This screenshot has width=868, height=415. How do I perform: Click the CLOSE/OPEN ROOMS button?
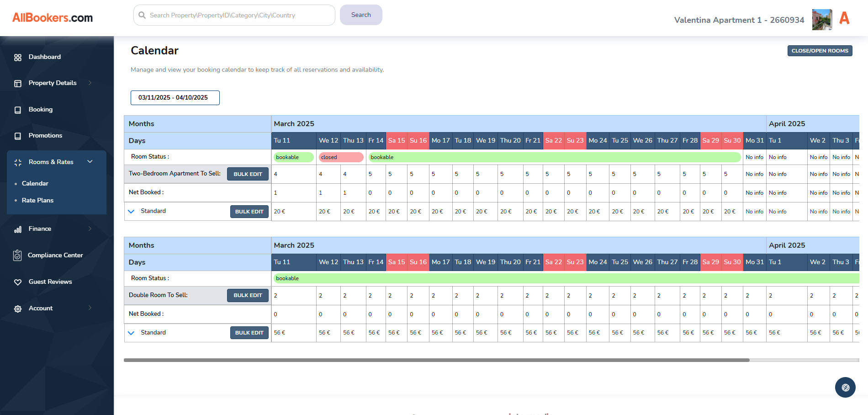click(x=820, y=51)
